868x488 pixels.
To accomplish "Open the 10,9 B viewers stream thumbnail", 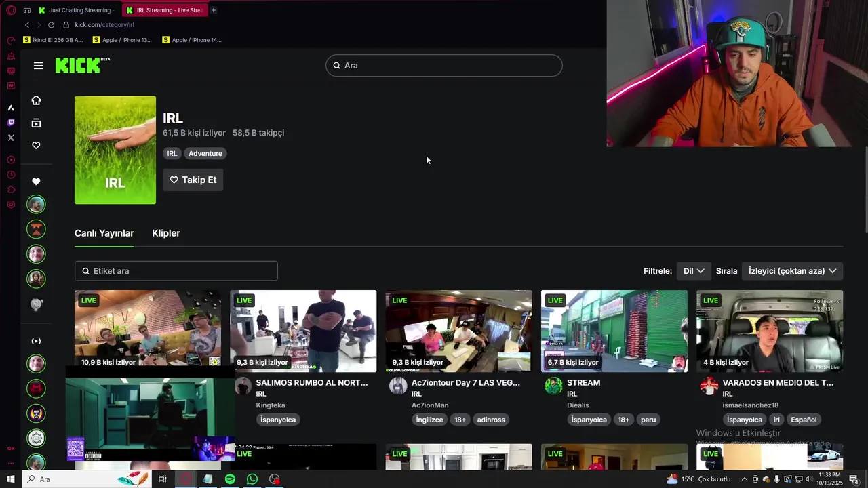I will (x=148, y=331).
